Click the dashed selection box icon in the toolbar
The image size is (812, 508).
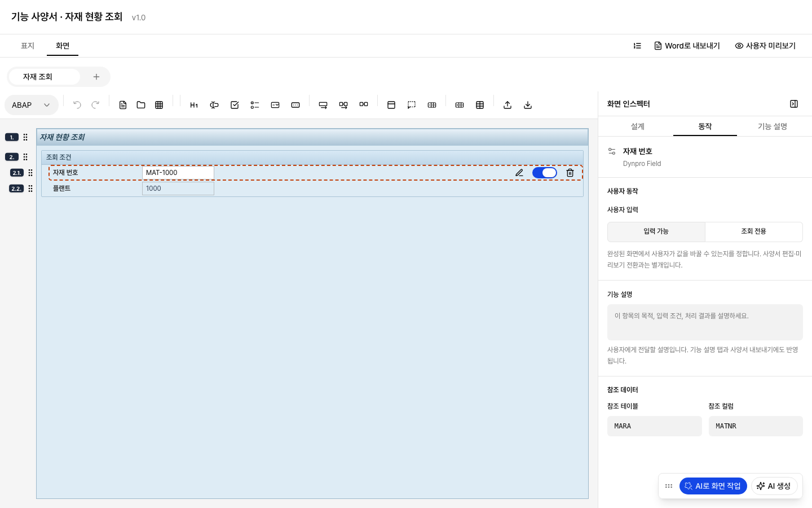coord(412,105)
